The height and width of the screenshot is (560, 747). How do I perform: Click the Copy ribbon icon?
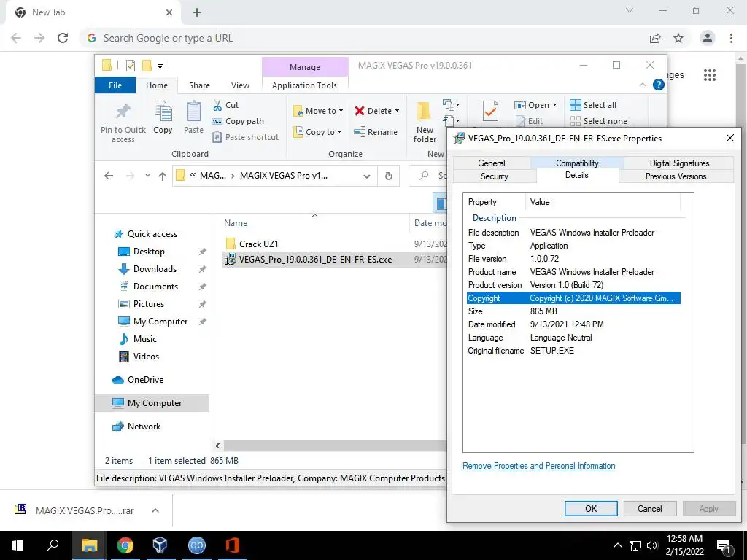click(163, 112)
